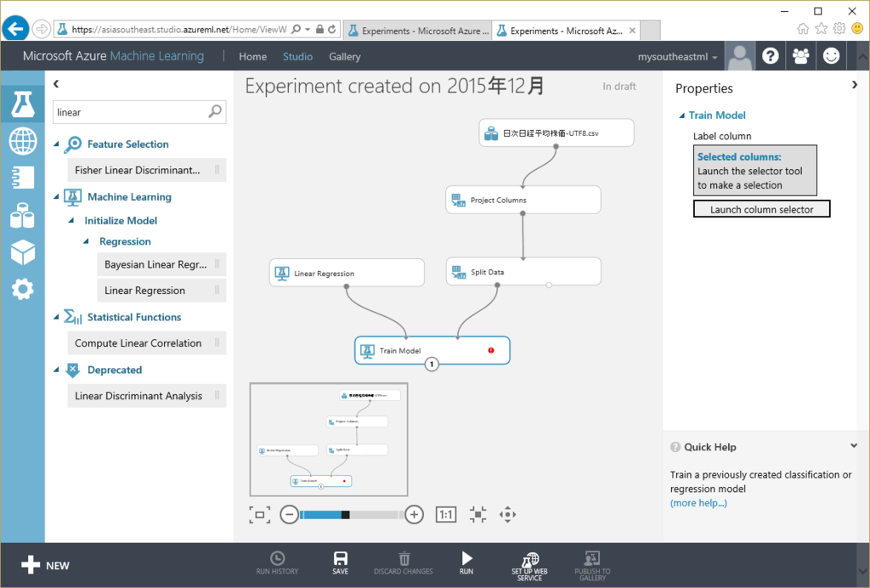Select Linear Regression module in palette

[x=161, y=291]
